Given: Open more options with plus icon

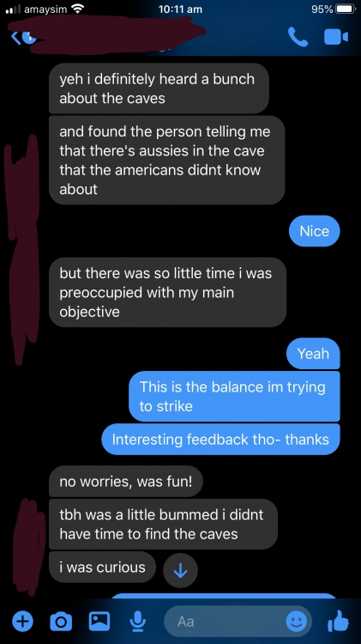Looking at the screenshot, I should coord(22,621).
